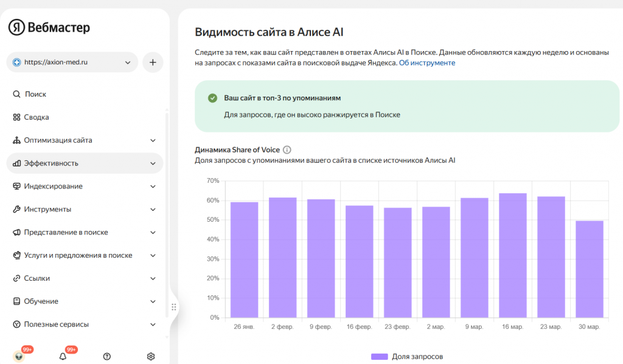Open the user avatar profile
Viewport: 623px width, 364px height.
19,356
